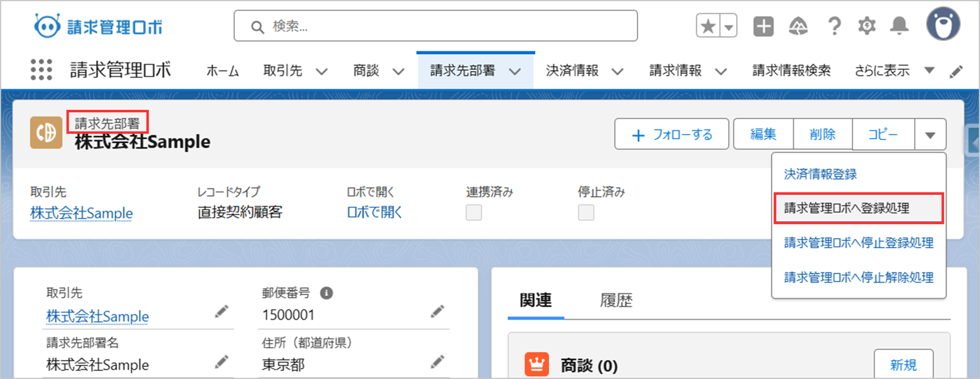Click the 編集 button

[x=763, y=134]
